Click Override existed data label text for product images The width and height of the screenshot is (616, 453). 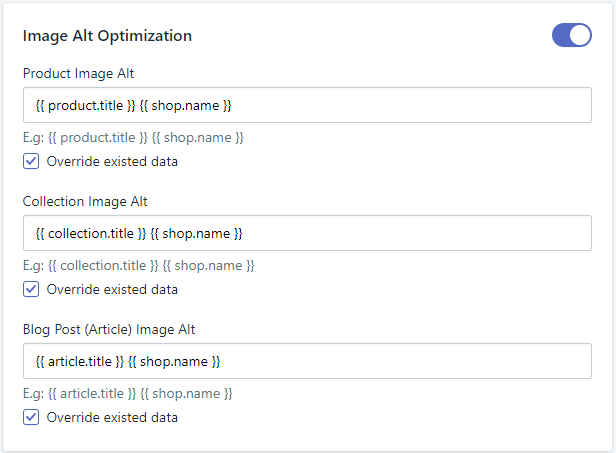[x=112, y=161]
